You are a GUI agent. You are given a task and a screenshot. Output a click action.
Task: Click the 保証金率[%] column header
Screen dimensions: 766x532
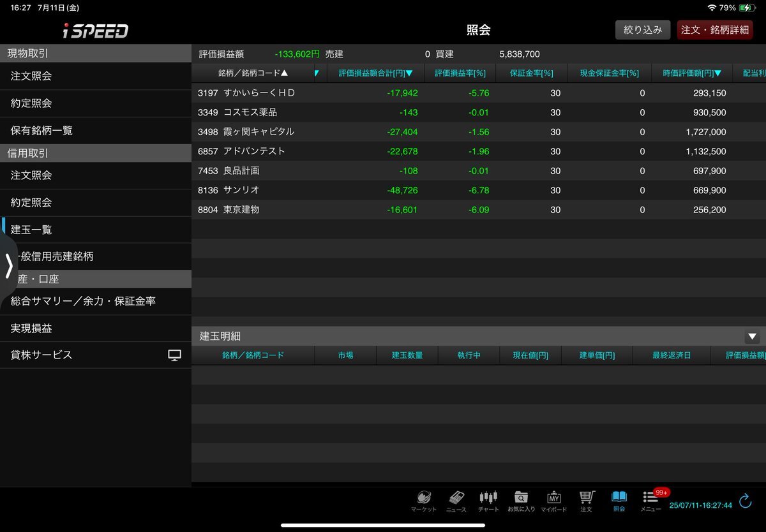point(531,73)
